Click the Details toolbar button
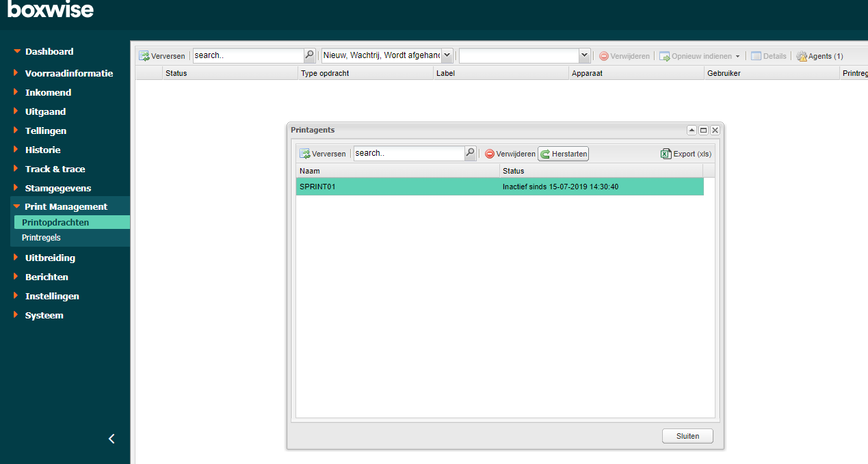 point(768,56)
